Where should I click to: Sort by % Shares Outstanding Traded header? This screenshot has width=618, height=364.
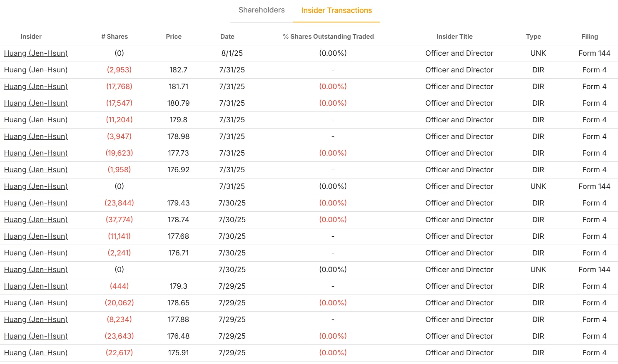pyautogui.click(x=328, y=37)
